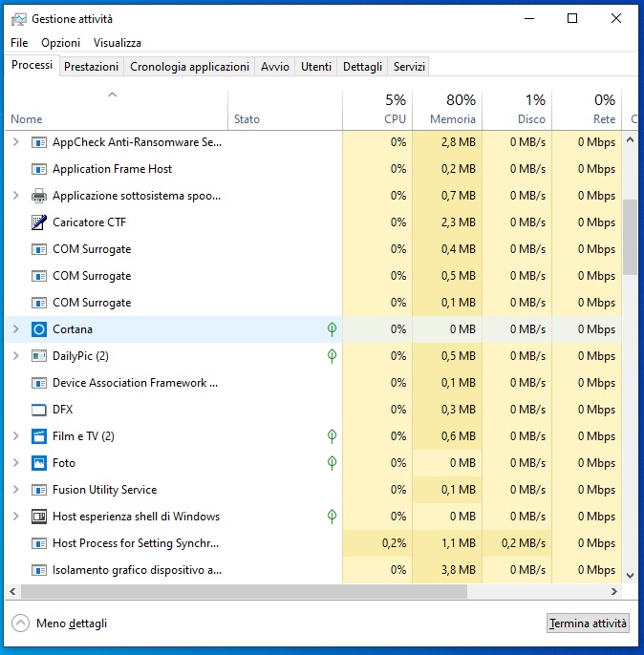Screen dimensions: 644x655
Task: Click the Isolamento grafico dispositivo icon
Action: point(39,570)
